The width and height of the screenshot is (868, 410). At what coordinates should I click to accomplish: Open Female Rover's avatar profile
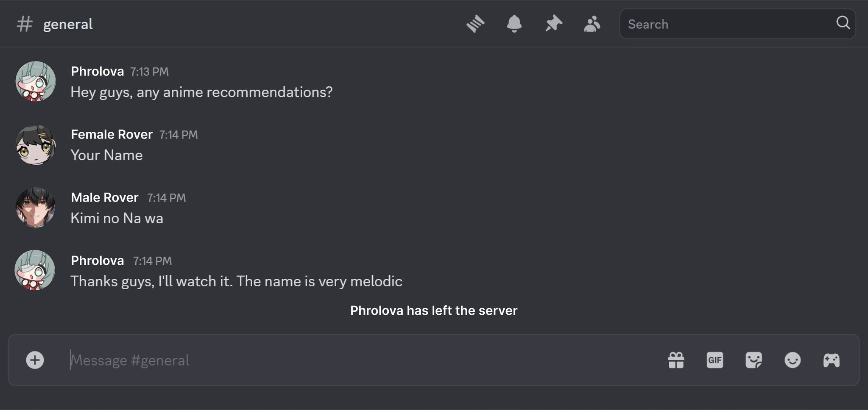pos(36,145)
